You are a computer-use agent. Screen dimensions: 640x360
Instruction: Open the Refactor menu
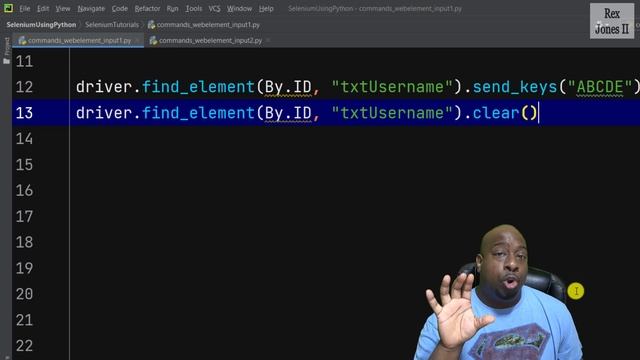[x=147, y=9]
